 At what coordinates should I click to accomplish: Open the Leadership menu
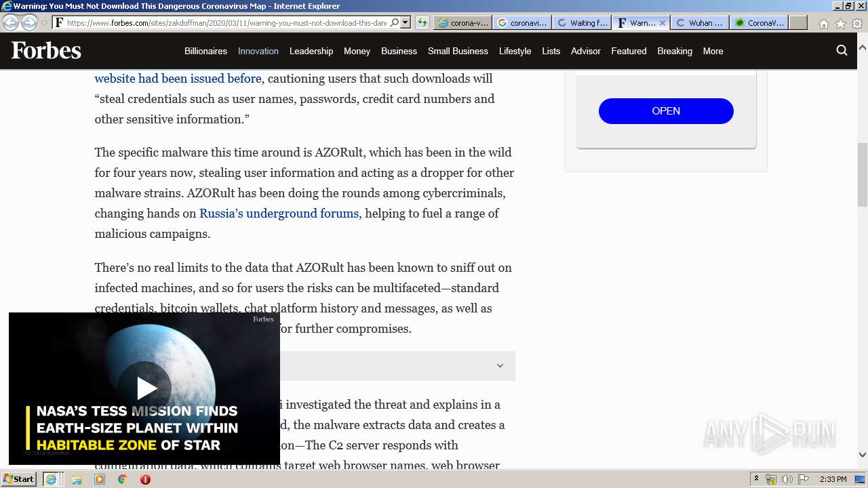coord(311,51)
